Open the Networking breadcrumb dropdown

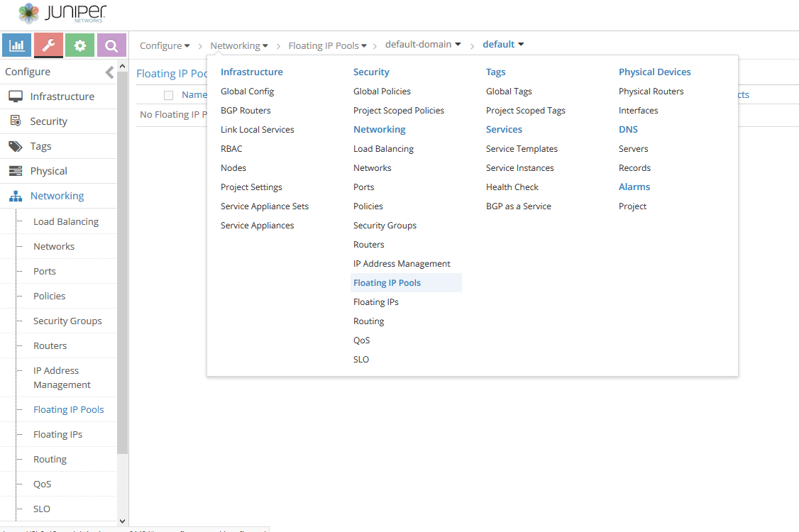coord(239,45)
